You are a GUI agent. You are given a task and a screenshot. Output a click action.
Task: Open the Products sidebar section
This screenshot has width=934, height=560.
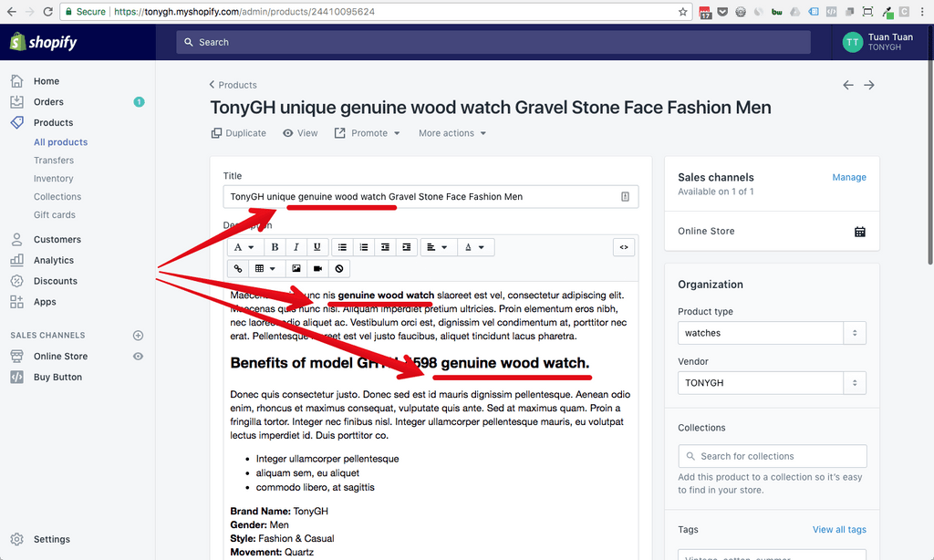pos(53,123)
